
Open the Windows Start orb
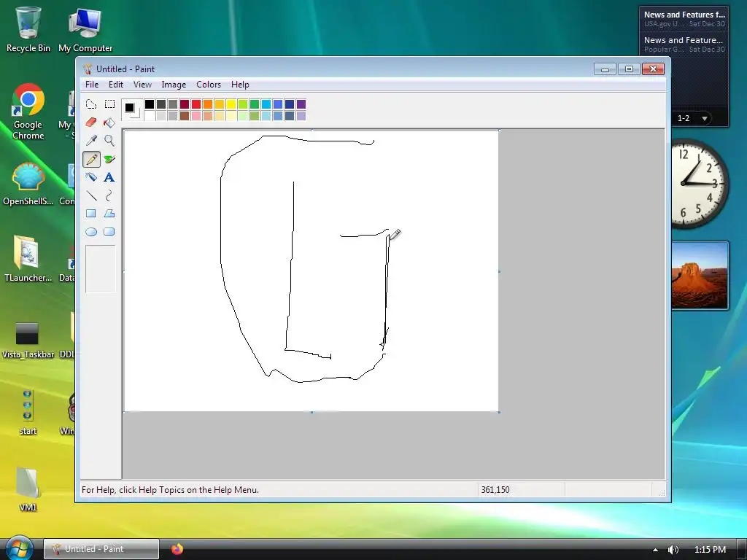click(x=18, y=548)
